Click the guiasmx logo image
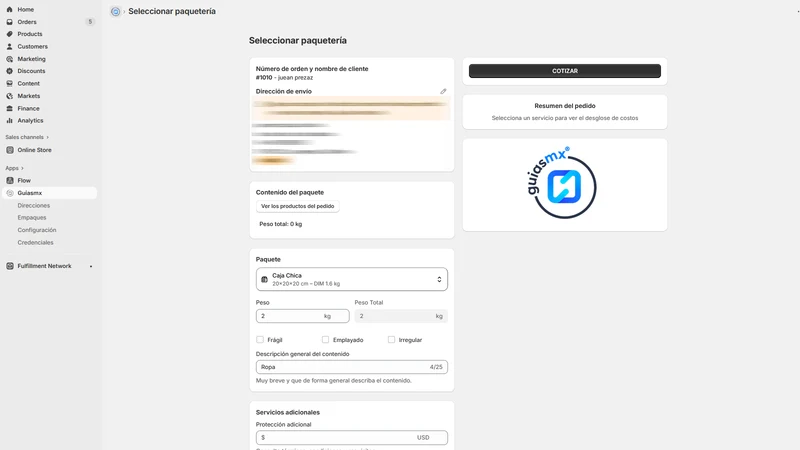 pos(563,183)
